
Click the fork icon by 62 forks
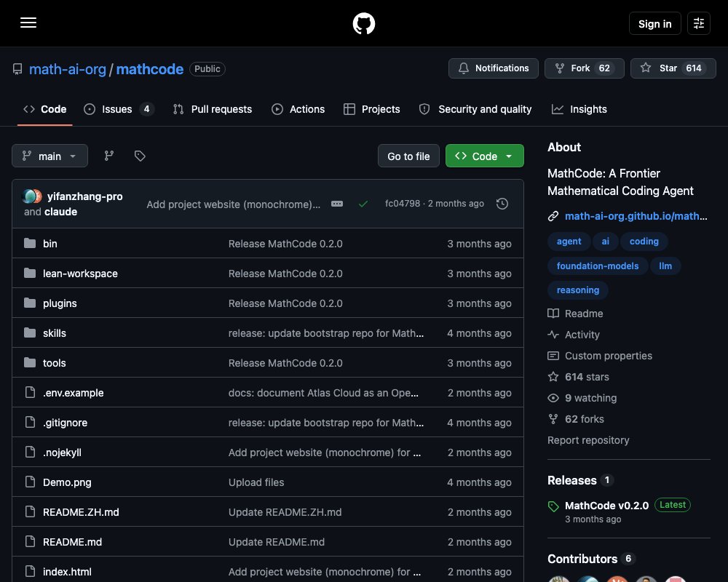(553, 419)
